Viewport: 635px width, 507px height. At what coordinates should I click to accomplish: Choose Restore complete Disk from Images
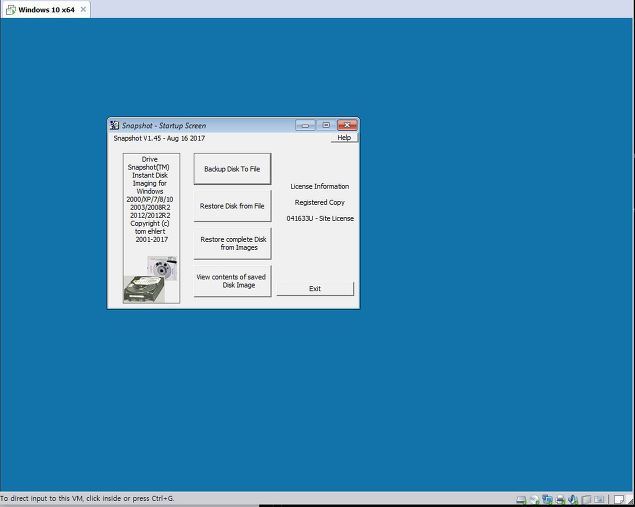coord(232,243)
